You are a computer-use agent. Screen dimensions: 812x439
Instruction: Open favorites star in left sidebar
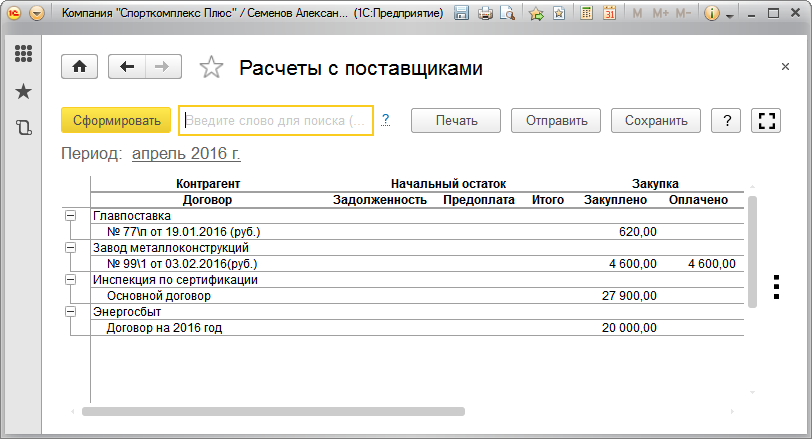pos(23,92)
